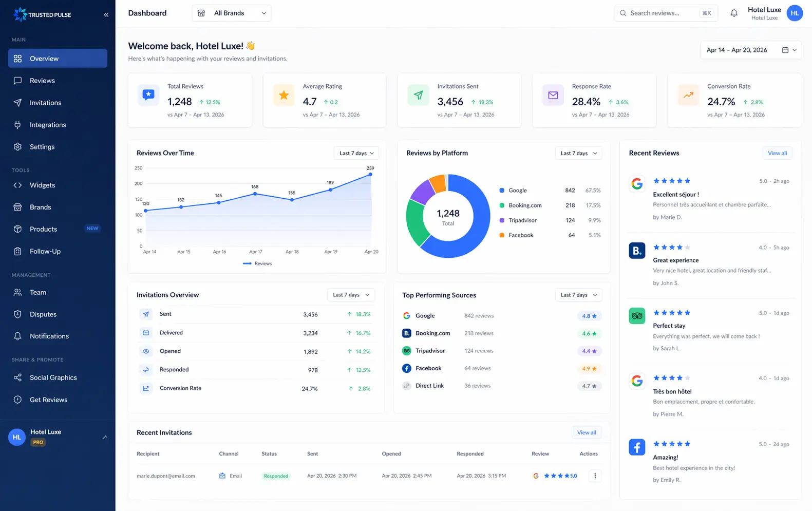Collapse the sidebar with the double-chevron icon
812x511 pixels.
[x=106, y=15]
